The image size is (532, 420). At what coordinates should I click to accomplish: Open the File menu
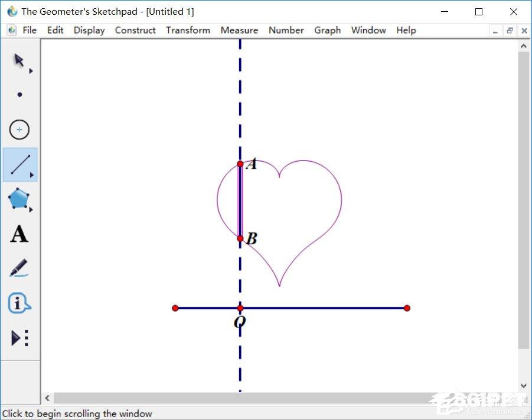pyautogui.click(x=30, y=30)
